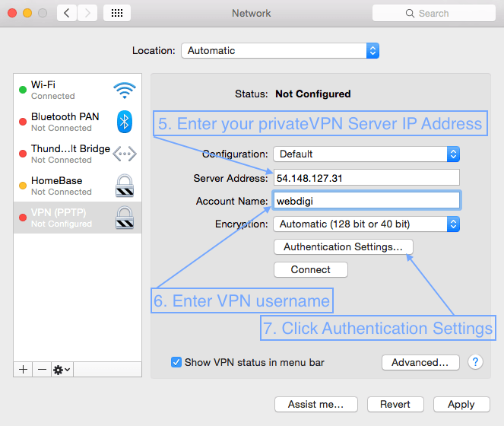Screen dimensions: 504x426
Task: Select the VPN (PPTP) service
Action: [78, 218]
